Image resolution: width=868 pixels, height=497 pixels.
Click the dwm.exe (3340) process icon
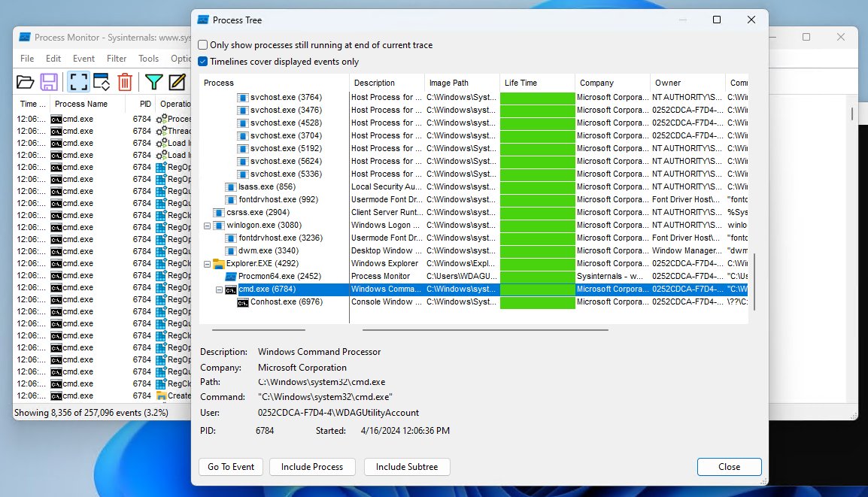point(231,250)
